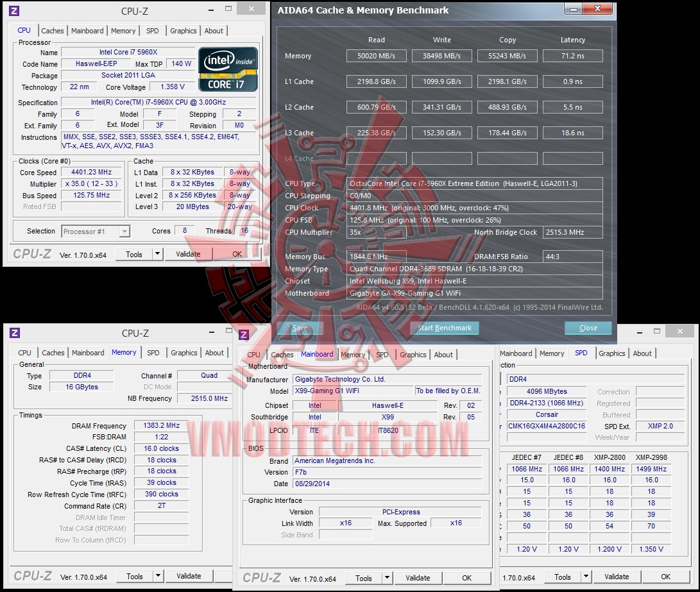Viewport: 700px width, 592px height.
Task: Minimize the bottom-right CPU-Z SPD window
Action: point(640,332)
